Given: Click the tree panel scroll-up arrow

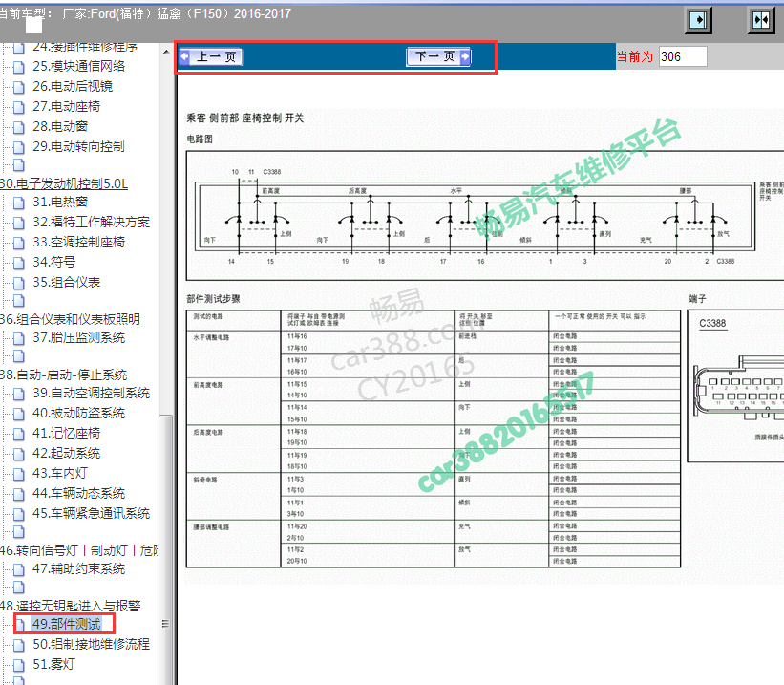Looking at the screenshot, I should tap(166, 52).
